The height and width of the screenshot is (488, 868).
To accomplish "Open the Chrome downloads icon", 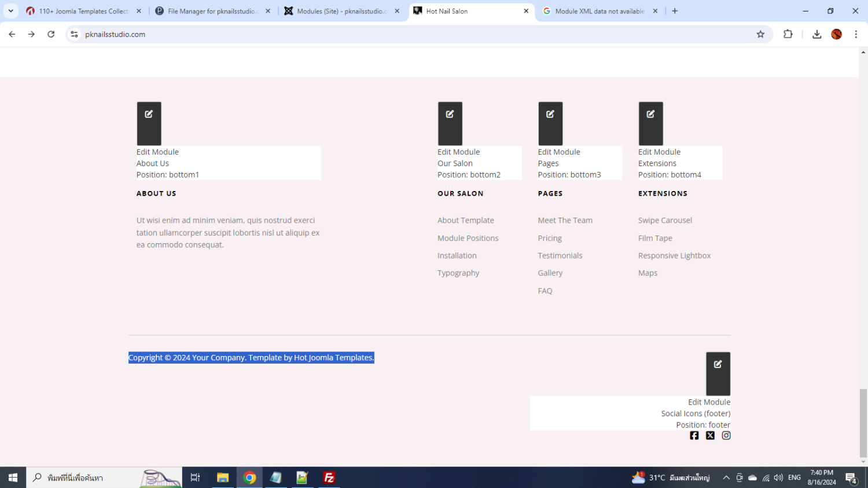I will pyautogui.click(x=816, y=34).
